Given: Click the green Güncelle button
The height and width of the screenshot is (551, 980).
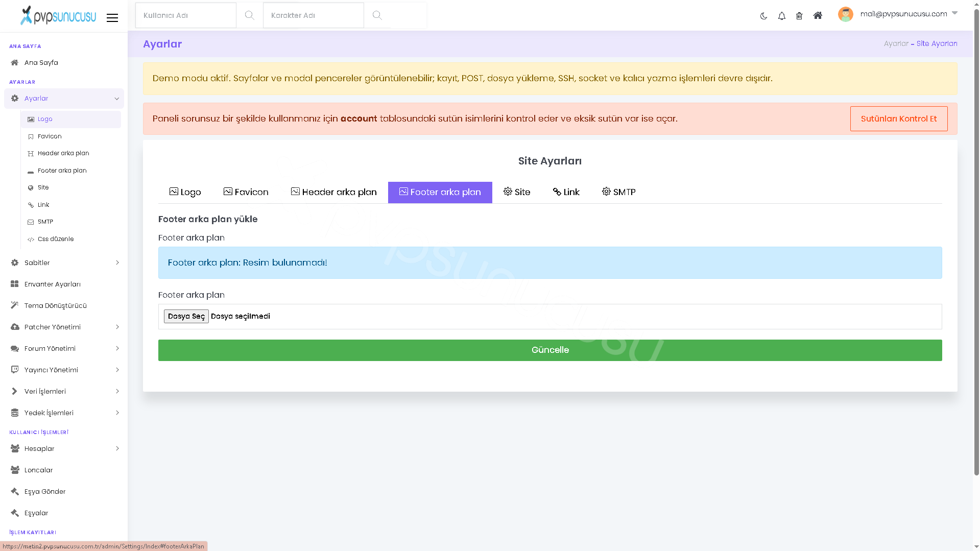Looking at the screenshot, I should click(x=549, y=350).
